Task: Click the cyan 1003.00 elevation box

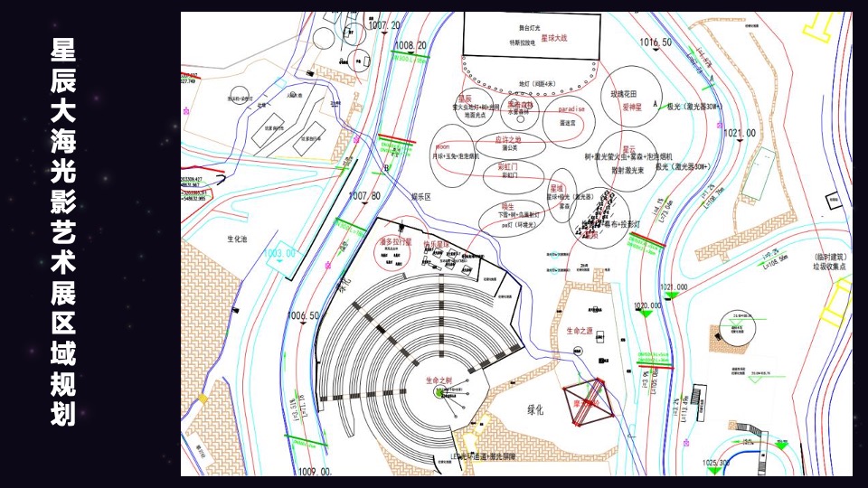Action: 279,253
